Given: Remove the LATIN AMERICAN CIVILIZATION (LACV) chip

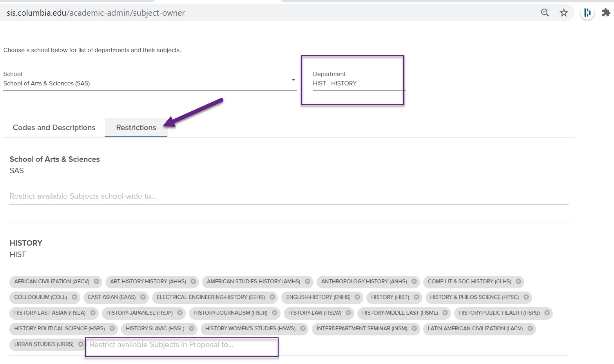Looking at the screenshot, I should coord(530,328).
